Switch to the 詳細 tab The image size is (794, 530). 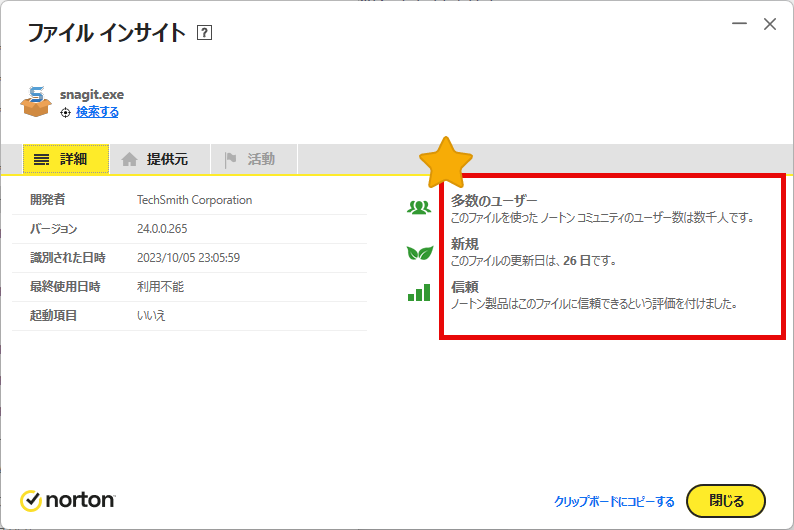click(66, 159)
